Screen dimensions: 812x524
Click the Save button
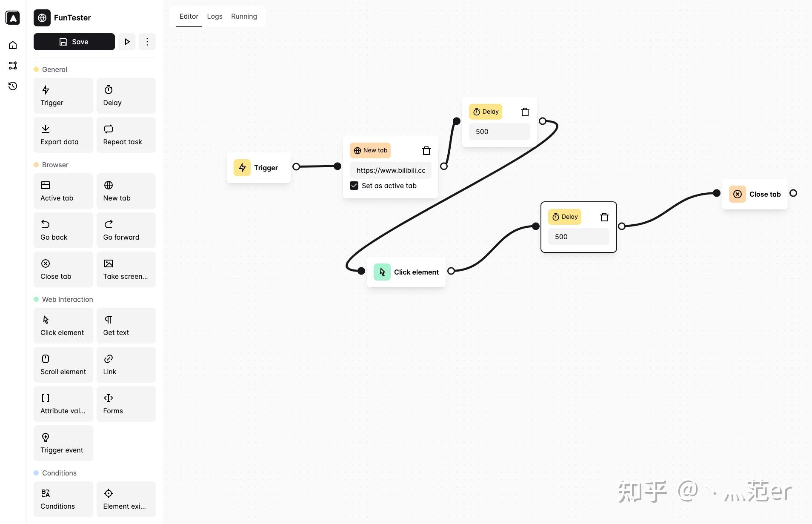pos(74,41)
